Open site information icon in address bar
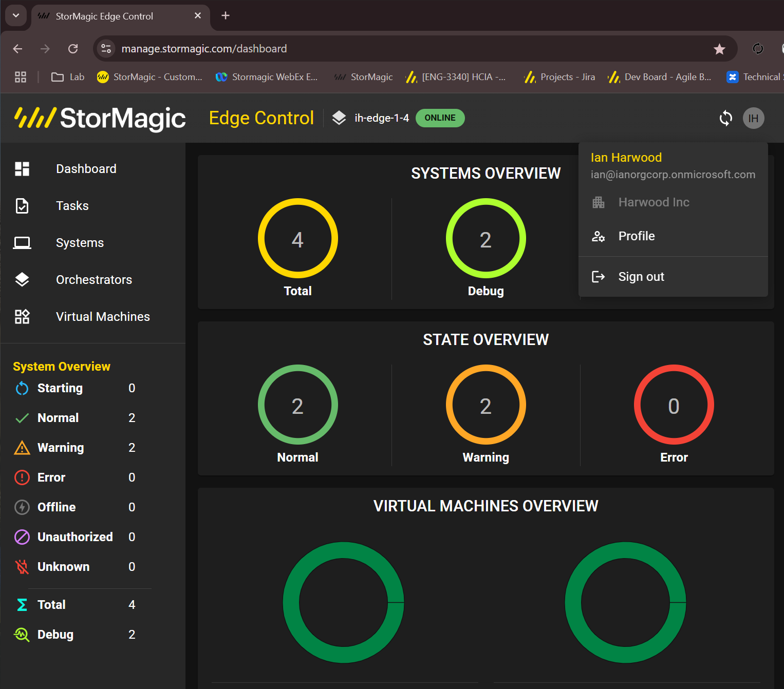Image resolution: width=784 pixels, height=689 pixels. click(106, 49)
